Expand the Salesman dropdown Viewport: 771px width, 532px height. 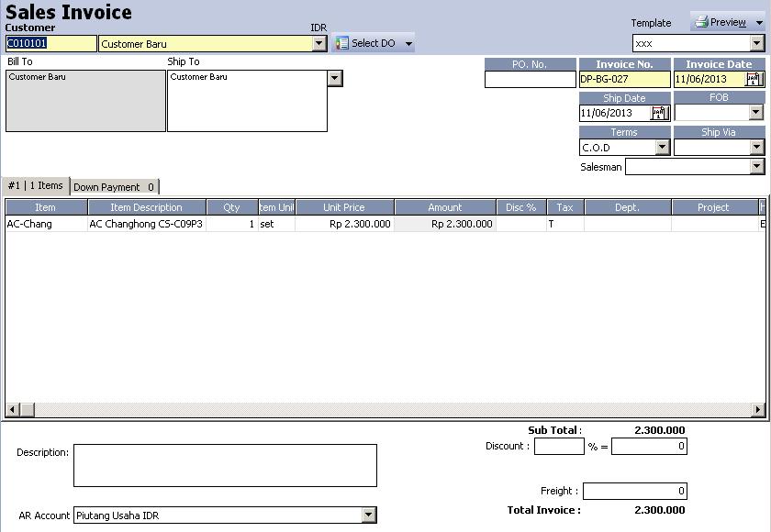(756, 167)
